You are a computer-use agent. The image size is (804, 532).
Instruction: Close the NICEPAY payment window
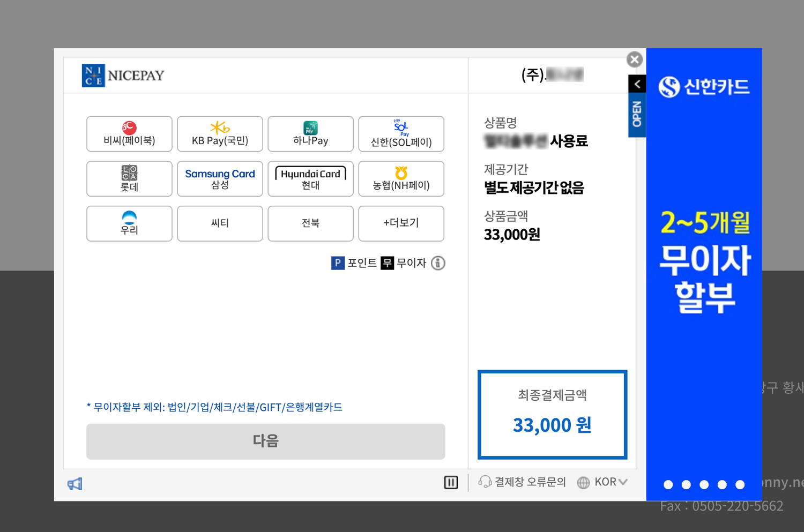point(635,59)
